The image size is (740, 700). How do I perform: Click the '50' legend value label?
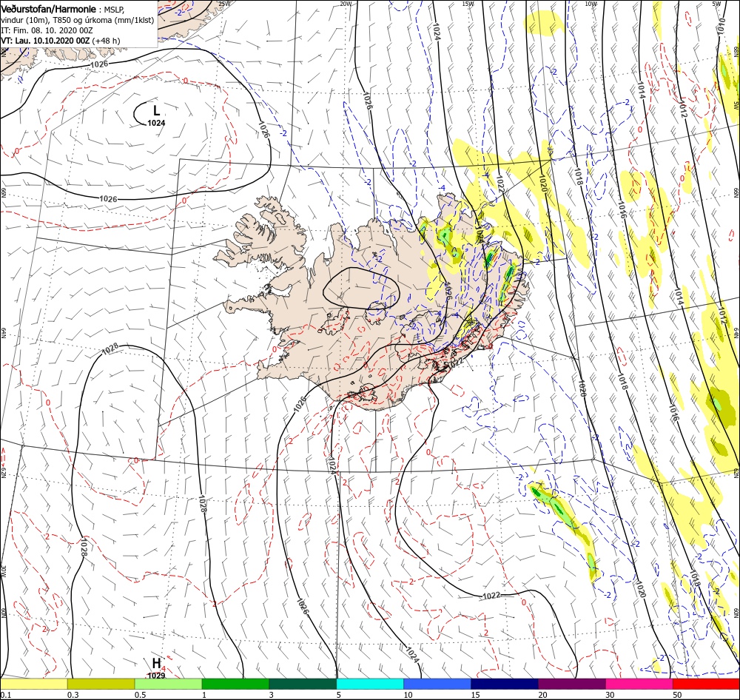677,695
